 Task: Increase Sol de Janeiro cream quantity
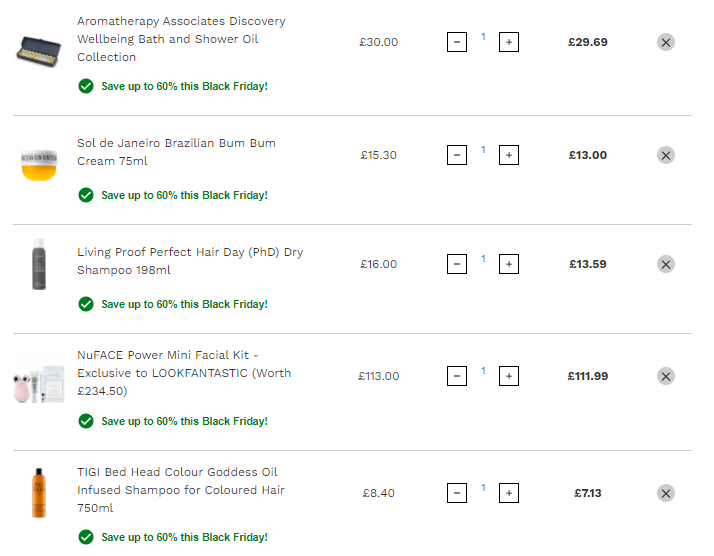pos(509,155)
